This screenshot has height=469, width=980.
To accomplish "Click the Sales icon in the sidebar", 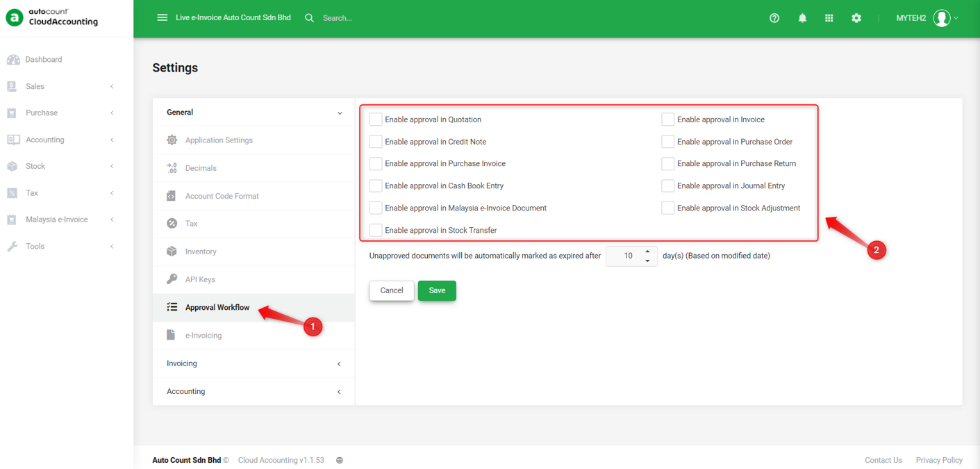I will coord(12,86).
